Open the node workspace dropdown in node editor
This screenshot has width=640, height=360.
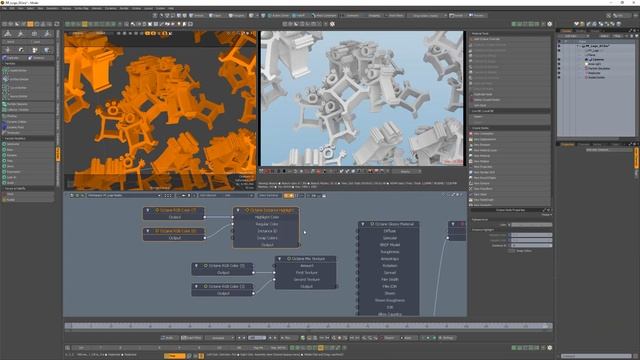click(124, 196)
